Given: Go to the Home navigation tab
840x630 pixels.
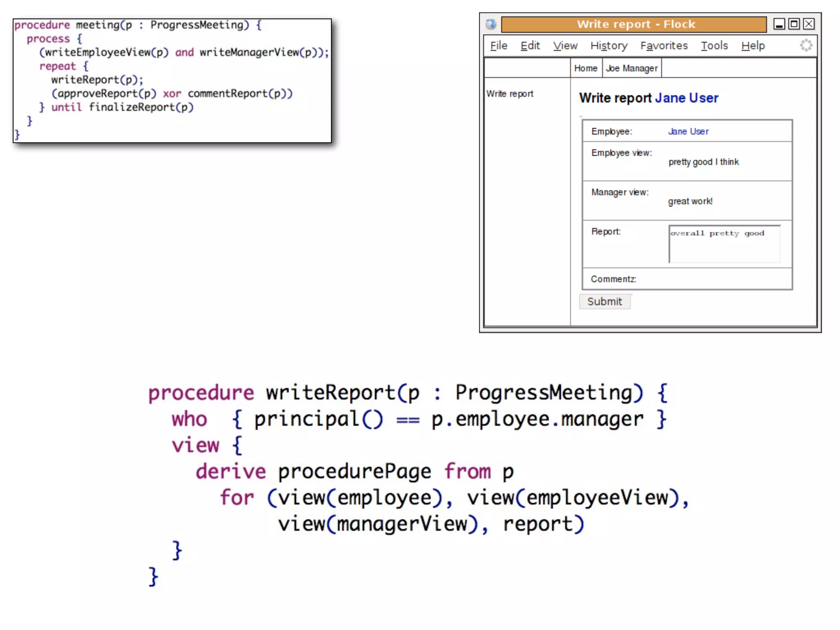Looking at the screenshot, I should click(x=585, y=68).
